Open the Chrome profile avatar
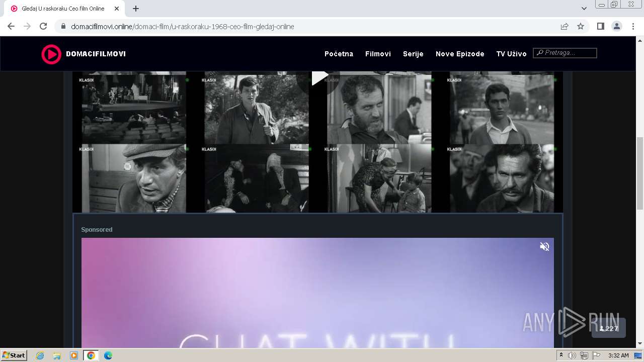This screenshot has width=644, height=362. coord(616,26)
